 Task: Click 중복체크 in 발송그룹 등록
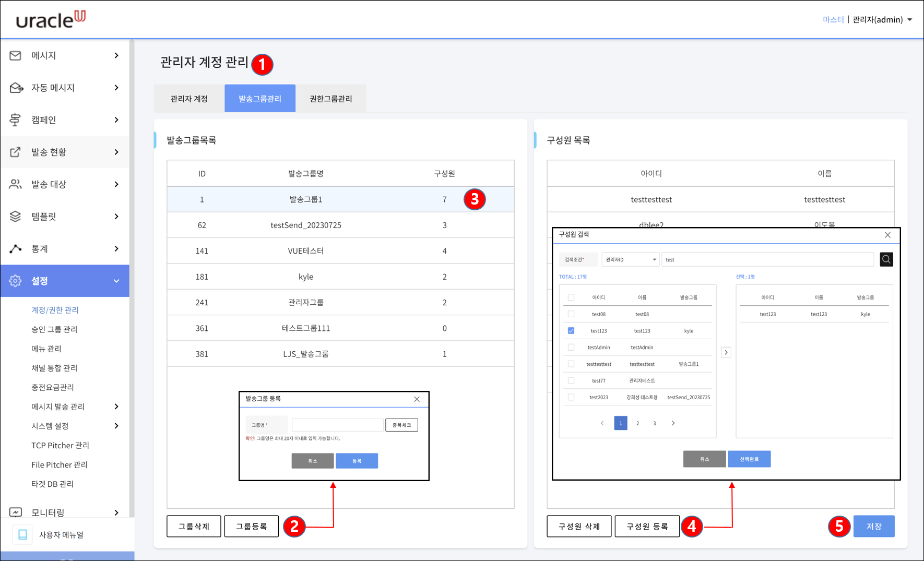pos(401,425)
